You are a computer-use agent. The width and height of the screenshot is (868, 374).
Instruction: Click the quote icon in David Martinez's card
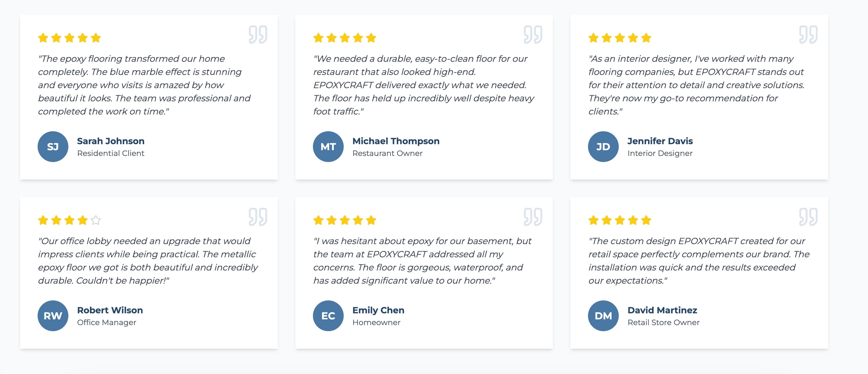coord(808,217)
